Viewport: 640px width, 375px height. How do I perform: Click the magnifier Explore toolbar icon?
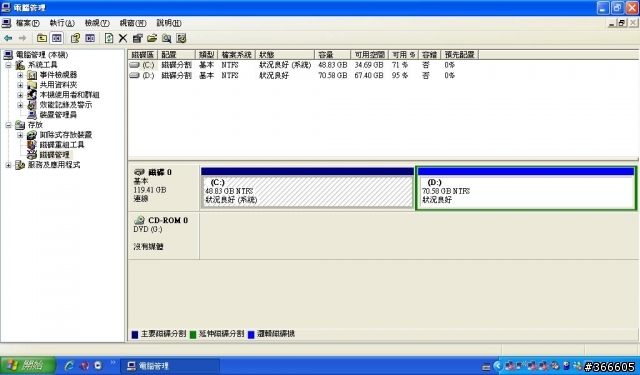(x=167, y=38)
